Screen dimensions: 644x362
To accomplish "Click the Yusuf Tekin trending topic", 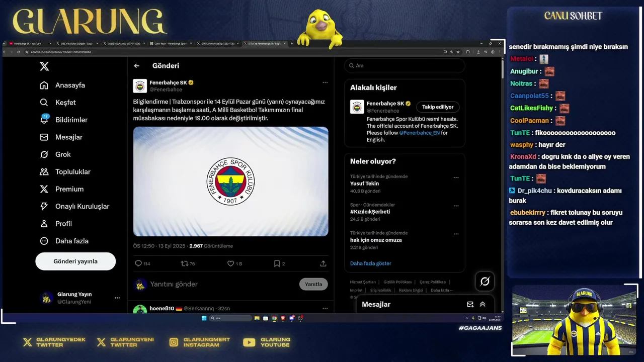I will click(365, 184).
